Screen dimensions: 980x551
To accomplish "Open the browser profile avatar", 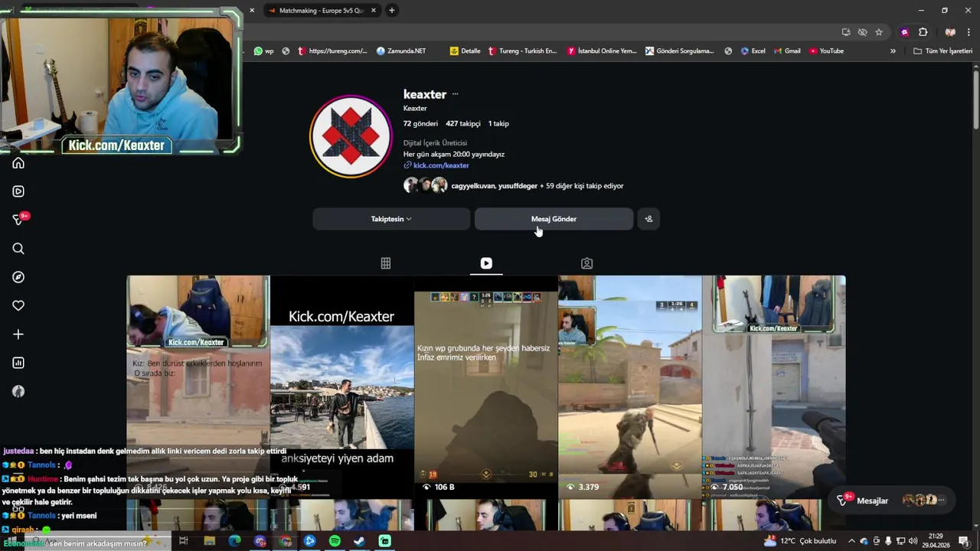I will (x=950, y=32).
